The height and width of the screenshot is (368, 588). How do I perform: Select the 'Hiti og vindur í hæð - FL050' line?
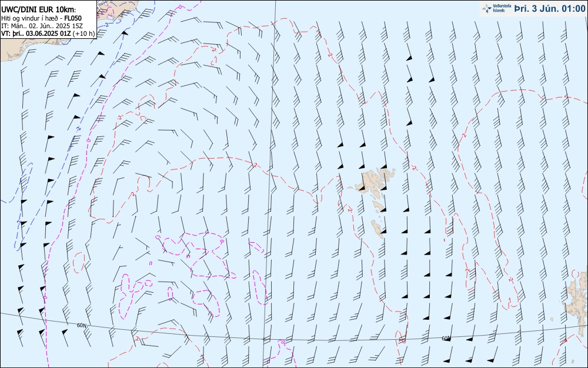(42, 18)
